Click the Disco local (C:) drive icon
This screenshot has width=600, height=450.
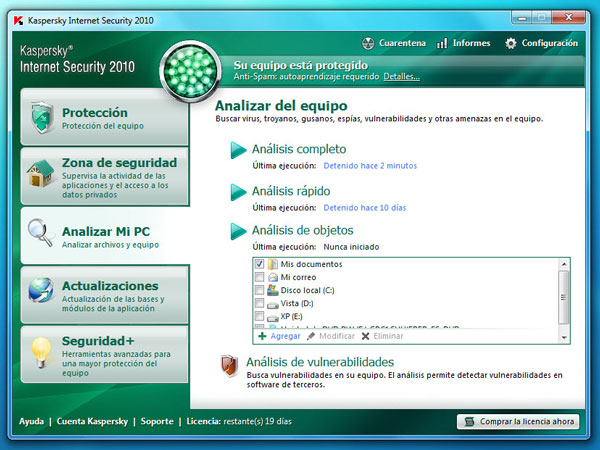click(272, 290)
